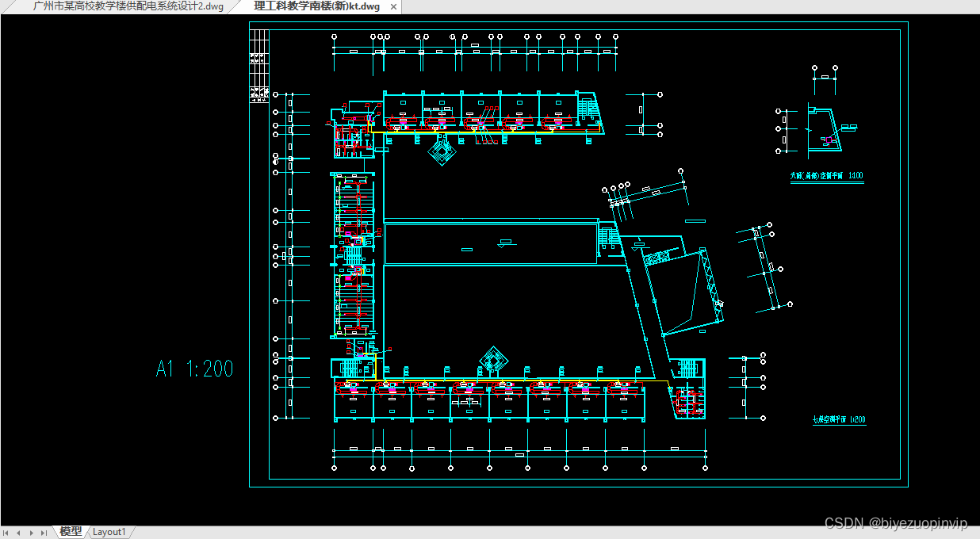This screenshot has width=980, height=539.
Task: Switch to the 广州市某高校教学楼供配电系统设计2.dwg tab
Action: 128,6
